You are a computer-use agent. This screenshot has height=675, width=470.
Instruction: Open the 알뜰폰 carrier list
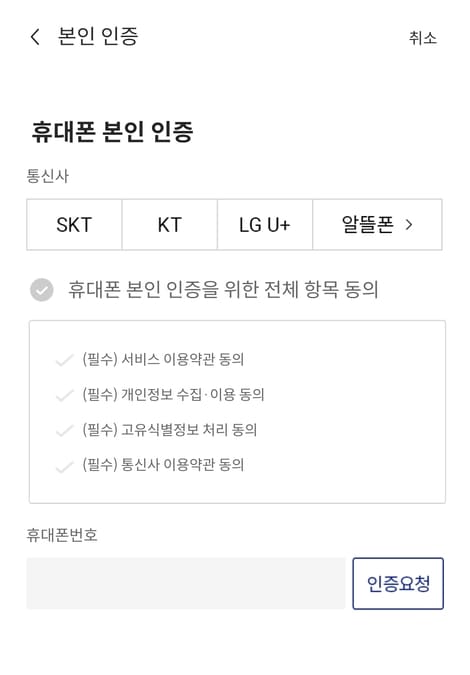point(377,225)
